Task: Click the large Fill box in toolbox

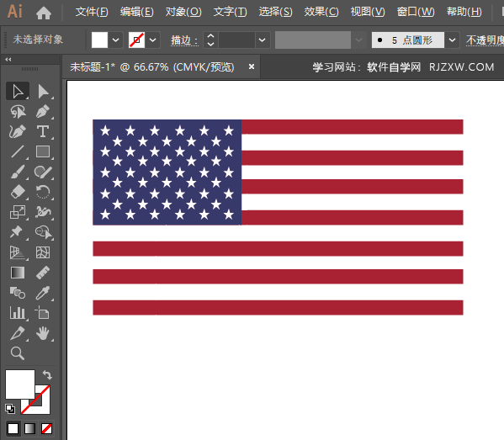Action: (x=20, y=384)
